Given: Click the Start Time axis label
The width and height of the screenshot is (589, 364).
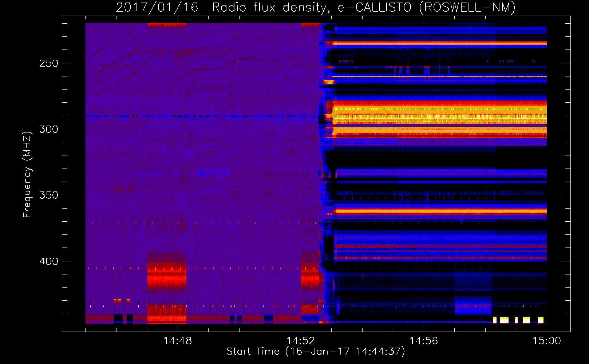Looking at the screenshot, I should [x=315, y=352].
